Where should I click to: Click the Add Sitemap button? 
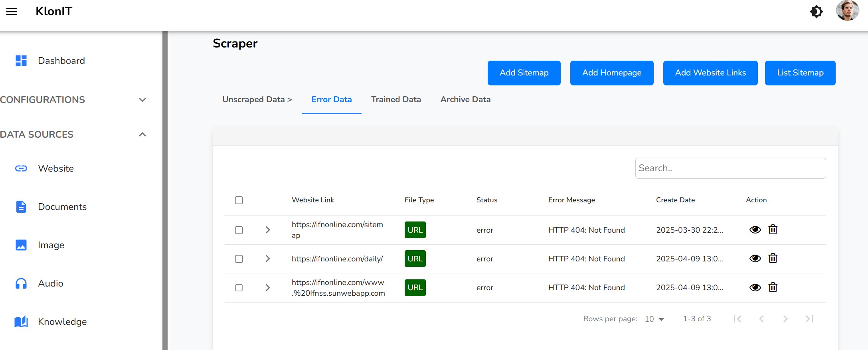(524, 73)
